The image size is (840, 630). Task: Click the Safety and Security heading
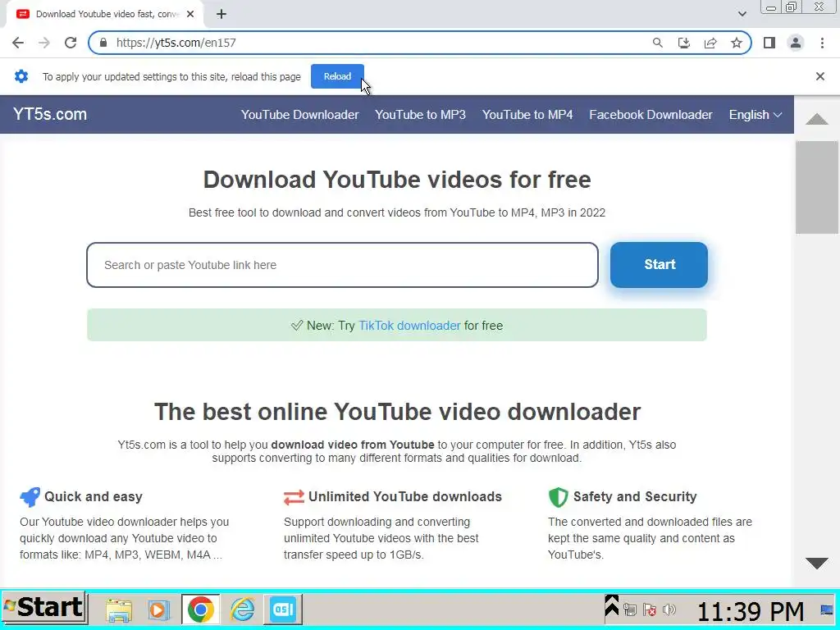(x=635, y=496)
